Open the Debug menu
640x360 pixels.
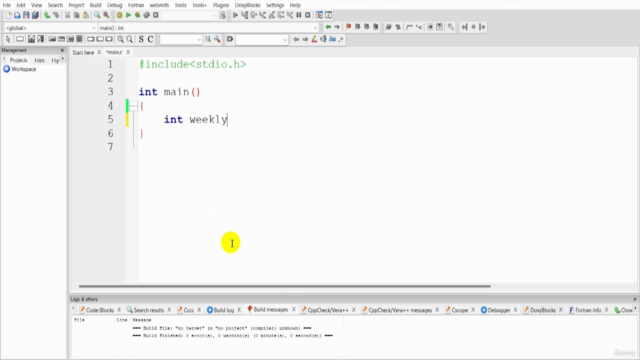pyautogui.click(x=114, y=5)
